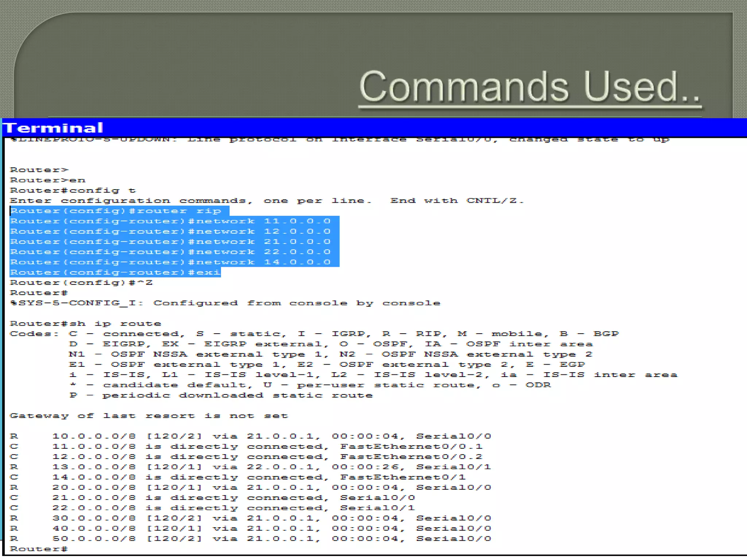Click the highlighted router rip command line

coord(116,211)
